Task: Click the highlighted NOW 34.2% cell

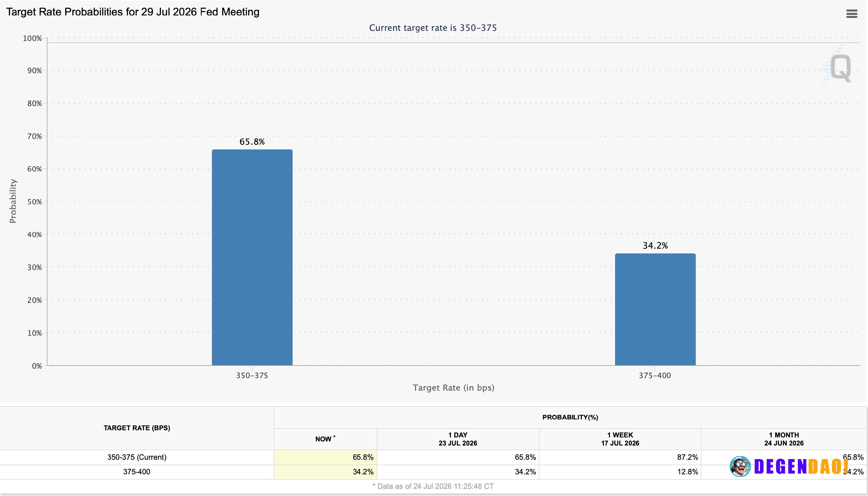Action: (325, 472)
